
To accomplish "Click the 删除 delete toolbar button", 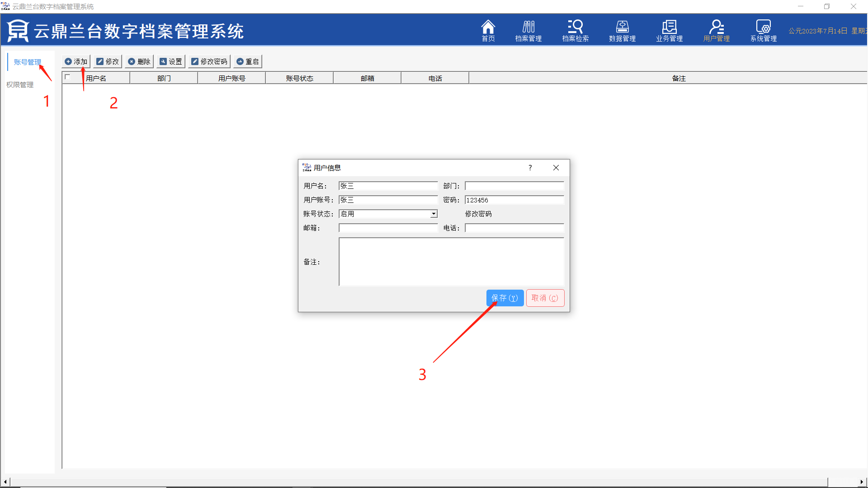I will tap(139, 61).
